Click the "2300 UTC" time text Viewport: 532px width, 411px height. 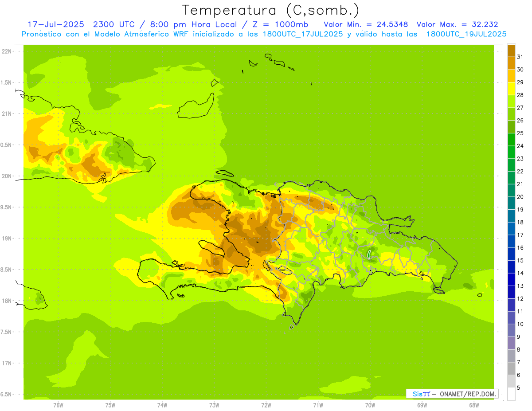[x=113, y=24]
